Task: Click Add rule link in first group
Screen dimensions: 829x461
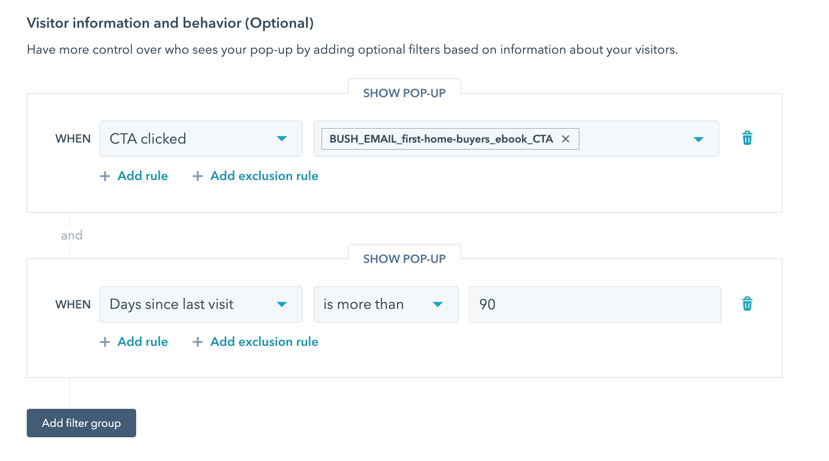Action: [142, 176]
